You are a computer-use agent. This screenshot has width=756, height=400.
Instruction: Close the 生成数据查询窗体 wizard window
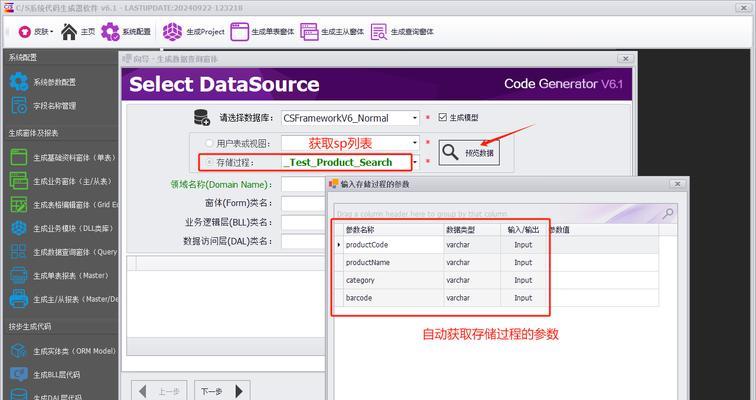pyautogui.click(x=625, y=59)
